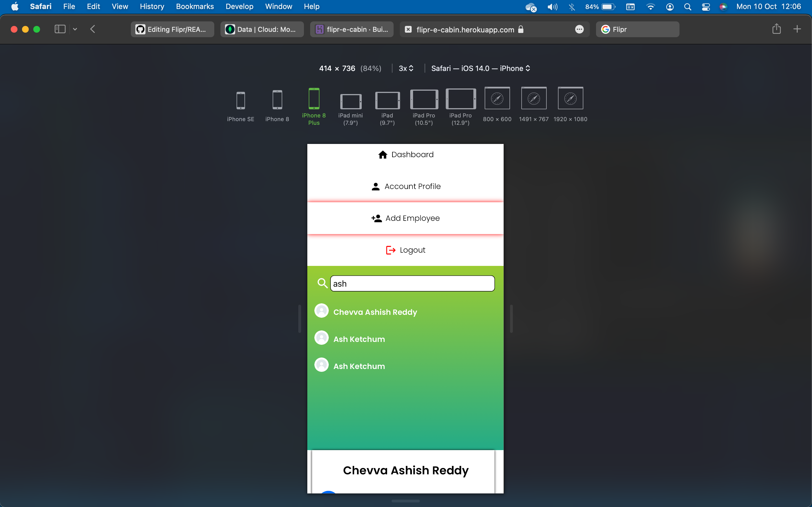Open the Develop menu

239,6
